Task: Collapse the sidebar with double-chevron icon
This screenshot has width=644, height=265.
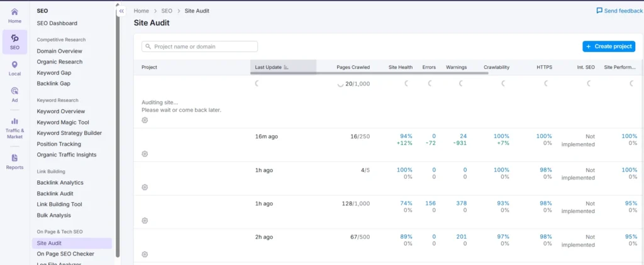Action: 121,11
